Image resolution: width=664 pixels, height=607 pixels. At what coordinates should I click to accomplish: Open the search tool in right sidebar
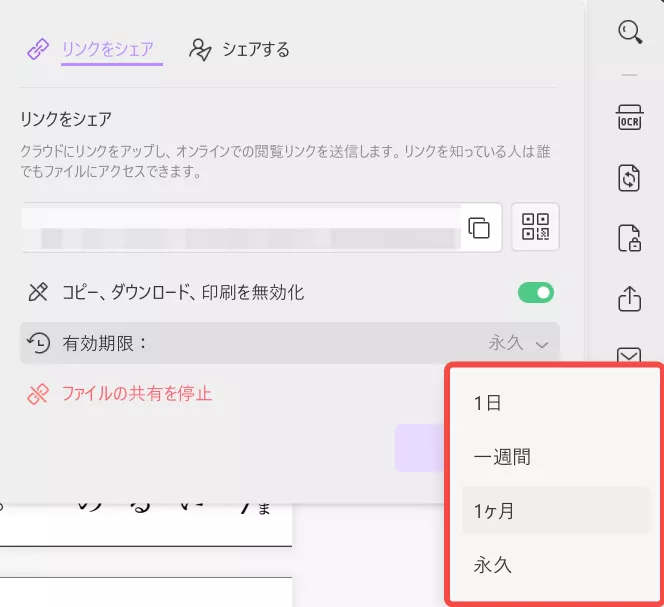630,32
